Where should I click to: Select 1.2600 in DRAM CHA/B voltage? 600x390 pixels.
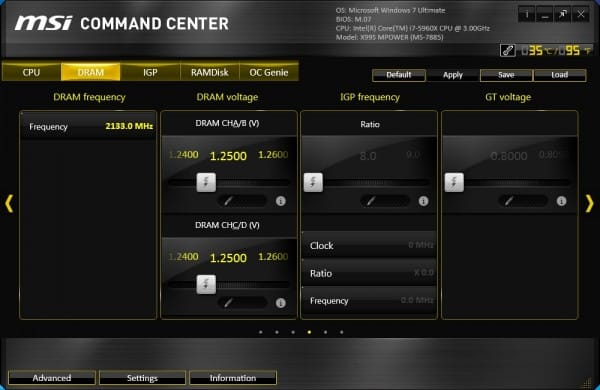click(273, 155)
